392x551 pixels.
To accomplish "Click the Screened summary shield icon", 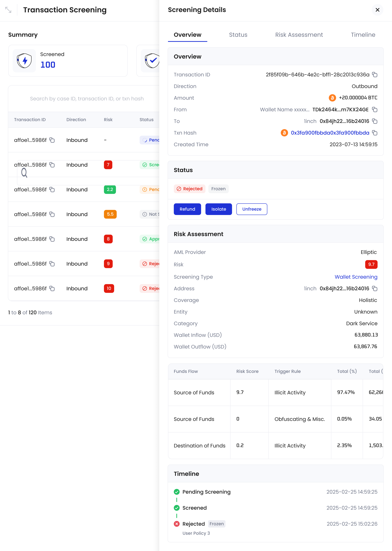I will tap(24, 61).
